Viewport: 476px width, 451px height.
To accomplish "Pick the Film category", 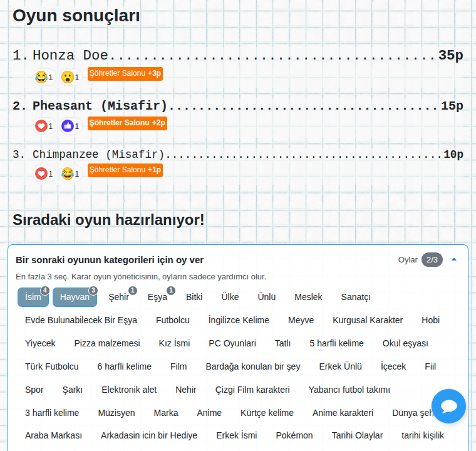I will point(178,366).
